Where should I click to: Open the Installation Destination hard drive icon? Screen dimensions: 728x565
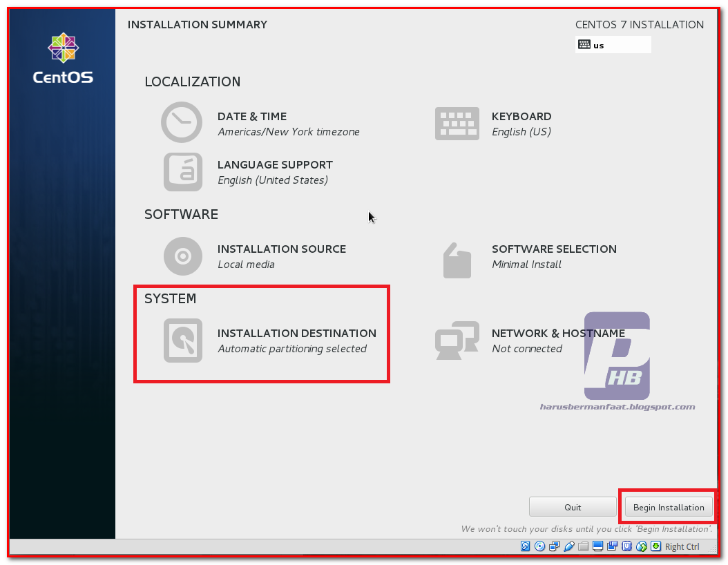click(183, 341)
